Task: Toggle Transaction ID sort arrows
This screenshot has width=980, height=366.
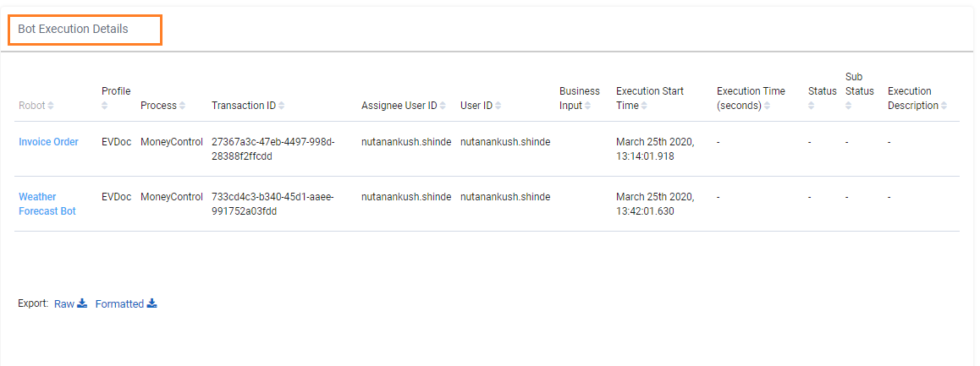Action: (281, 107)
